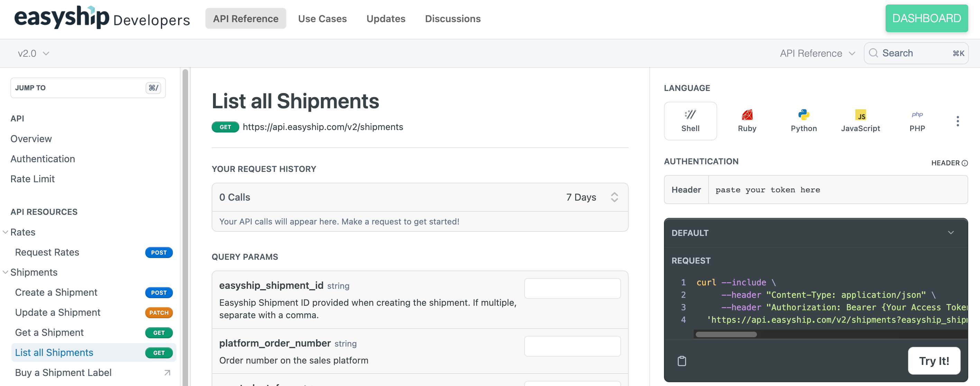The width and height of the screenshot is (980, 386).
Task: Open the Request Rates endpoint
Action: tap(47, 252)
